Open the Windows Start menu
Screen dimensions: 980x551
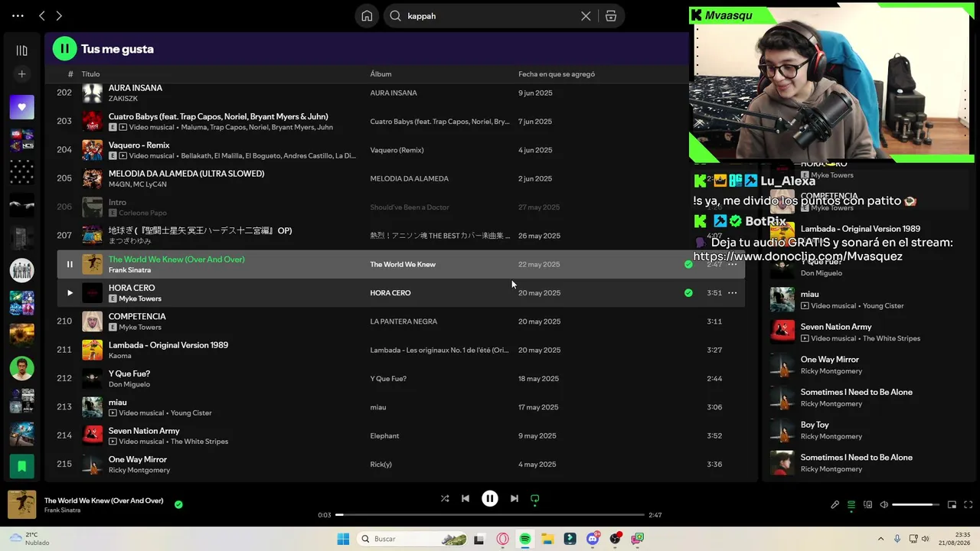[343, 539]
